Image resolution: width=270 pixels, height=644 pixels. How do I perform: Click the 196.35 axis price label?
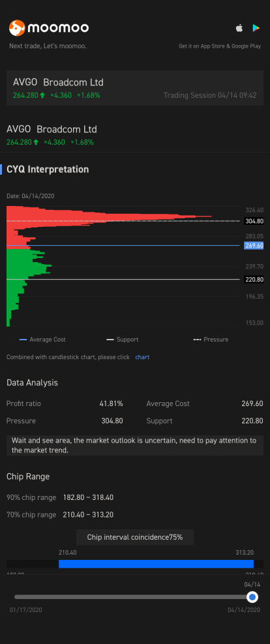[x=254, y=297]
